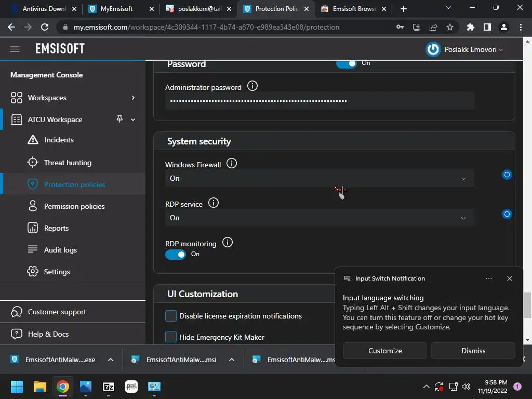Click the Customer support headset icon
This screenshot has height=399, width=532.
(16, 312)
